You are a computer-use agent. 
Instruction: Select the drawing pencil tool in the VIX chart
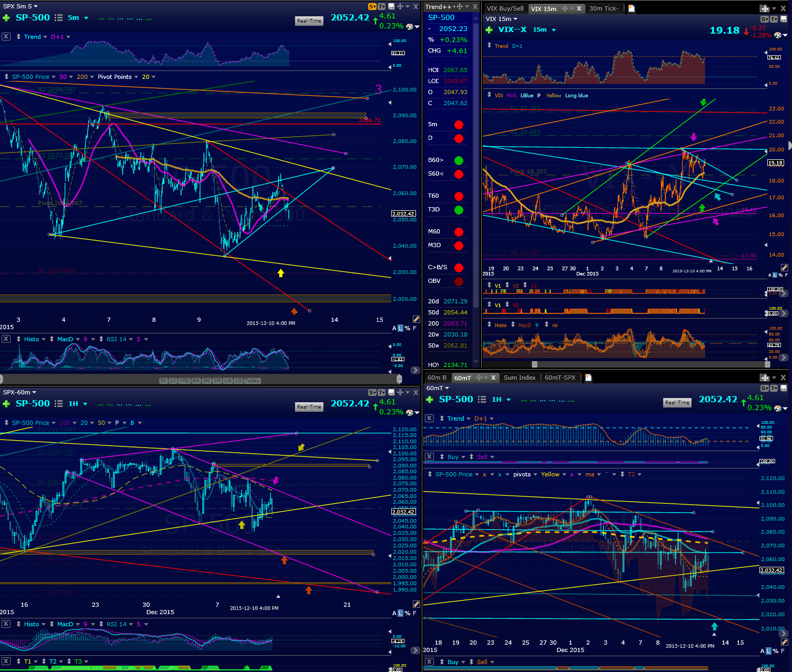point(785,268)
